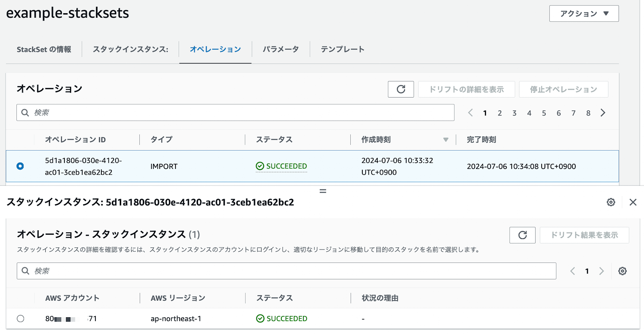Click the masked AWS account number cell
Image resolution: width=644 pixels, height=334 pixels.
click(71, 319)
